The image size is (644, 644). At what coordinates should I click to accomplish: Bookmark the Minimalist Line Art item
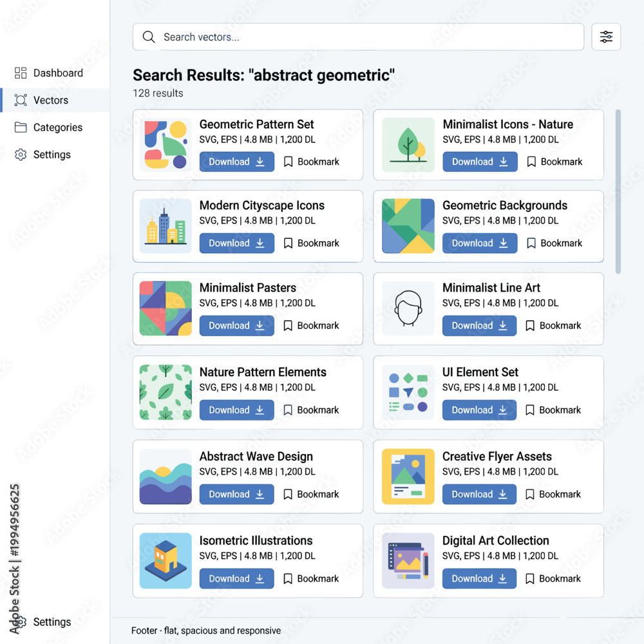(554, 326)
